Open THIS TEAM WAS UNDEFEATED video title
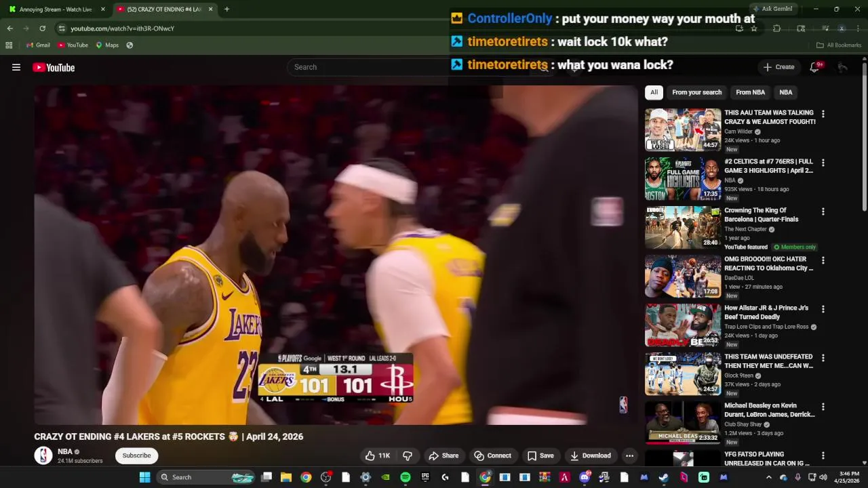The height and width of the screenshot is (488, 868). click(x=768, y=361)
